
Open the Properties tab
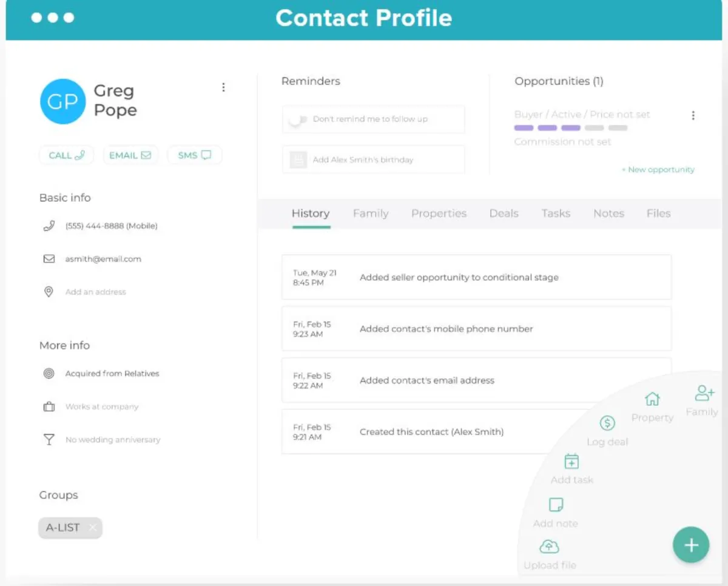tap(439, 214)
